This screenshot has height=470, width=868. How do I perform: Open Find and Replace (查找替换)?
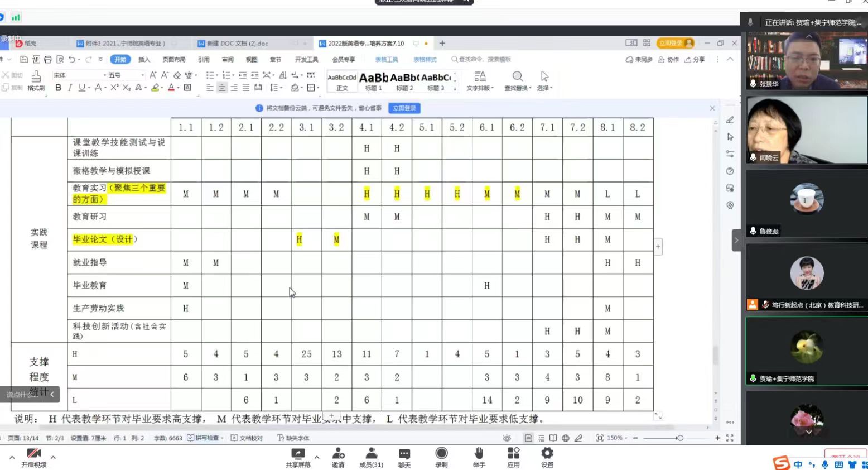click(x=517, y=81)
